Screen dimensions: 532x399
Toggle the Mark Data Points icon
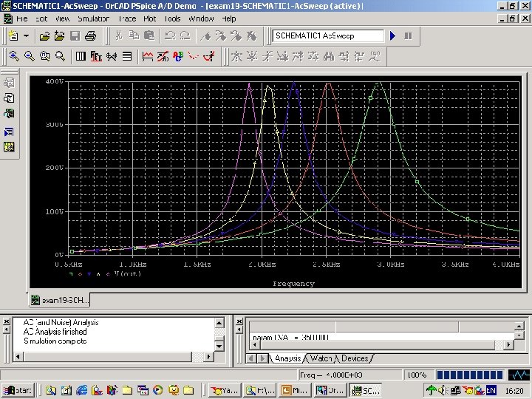coord(193,55)
